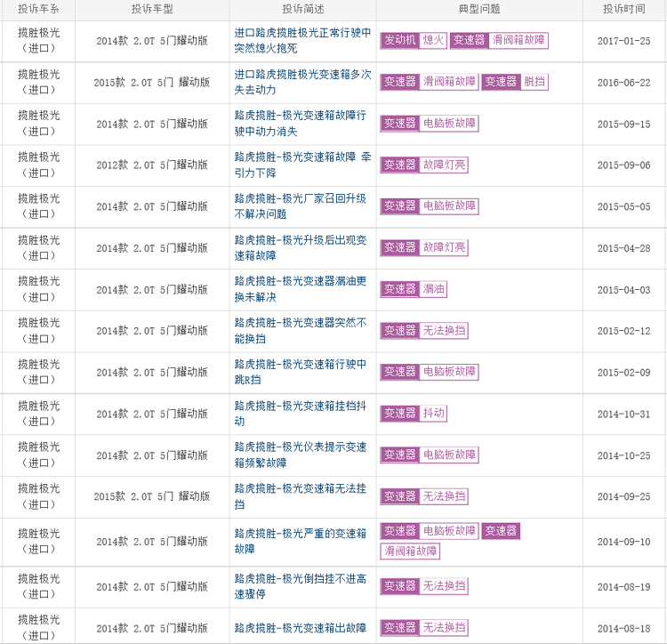Click 无法换挡 tag in the 2015-02-12 row
This screenshot has height=644, width=667.
[444, 331]
